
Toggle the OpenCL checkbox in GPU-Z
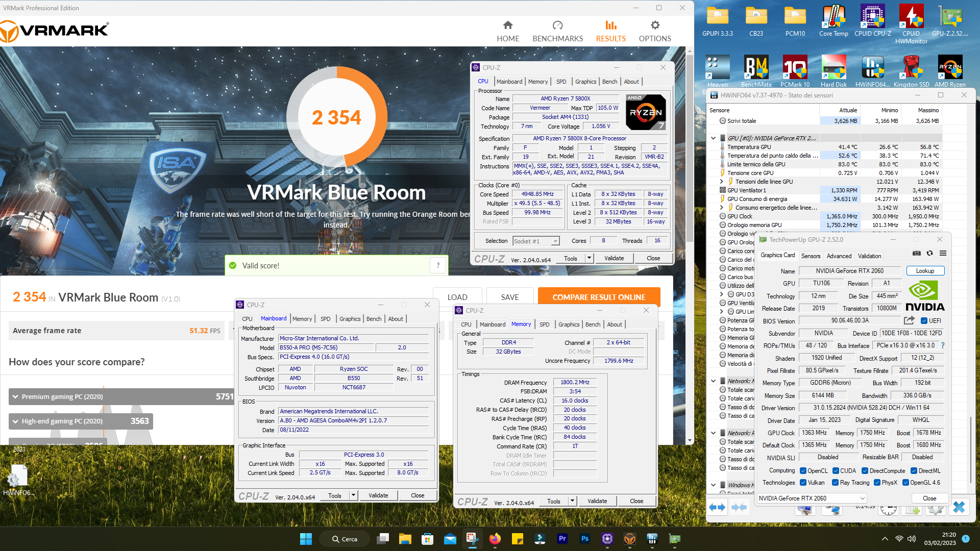[x=803, y=471]
